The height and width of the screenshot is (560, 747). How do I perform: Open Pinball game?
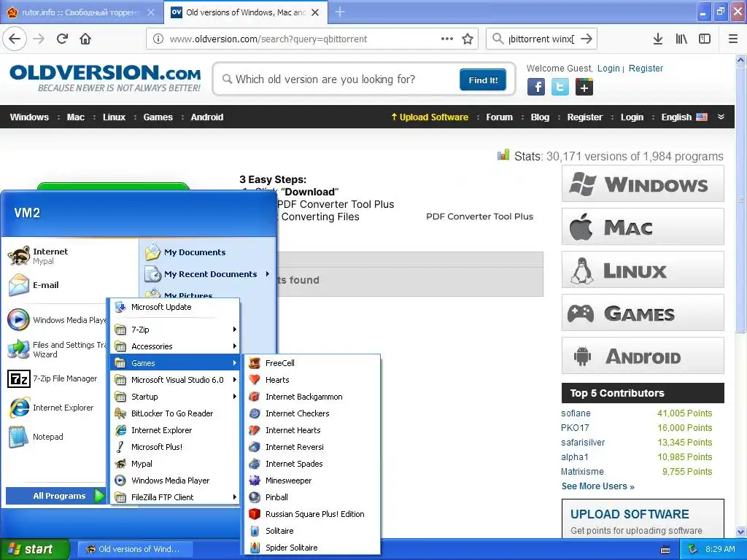tap(312, 497)
